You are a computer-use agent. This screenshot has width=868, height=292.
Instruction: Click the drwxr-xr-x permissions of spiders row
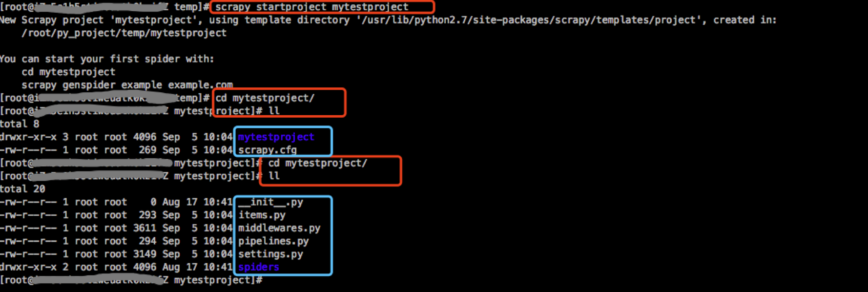pos(28,267)
